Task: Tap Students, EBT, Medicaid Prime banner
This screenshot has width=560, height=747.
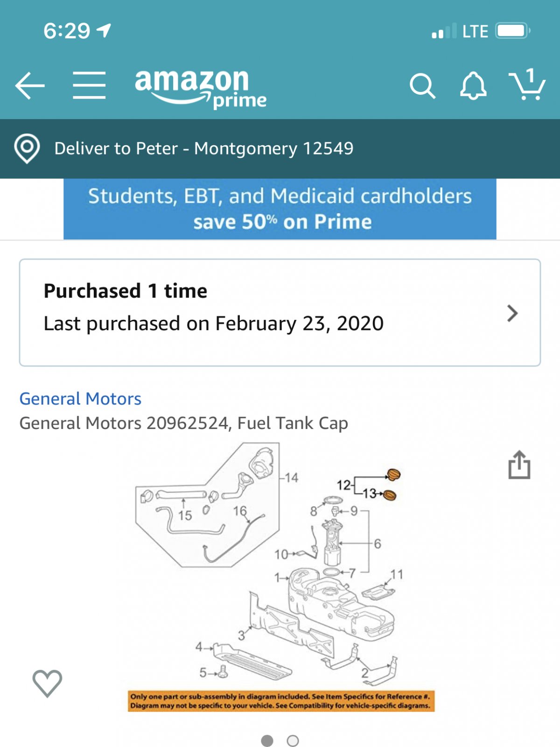Action: [x=280, y=209]
